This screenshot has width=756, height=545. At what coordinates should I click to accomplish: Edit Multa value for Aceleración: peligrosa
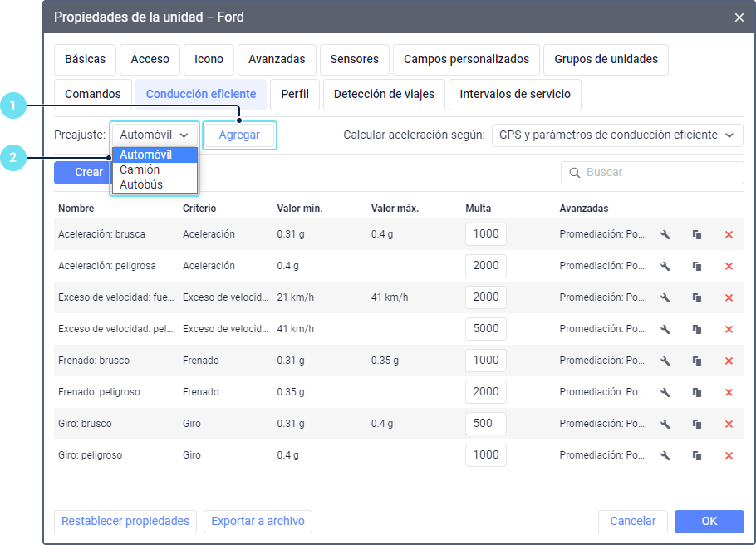click(x=486, y=266)
